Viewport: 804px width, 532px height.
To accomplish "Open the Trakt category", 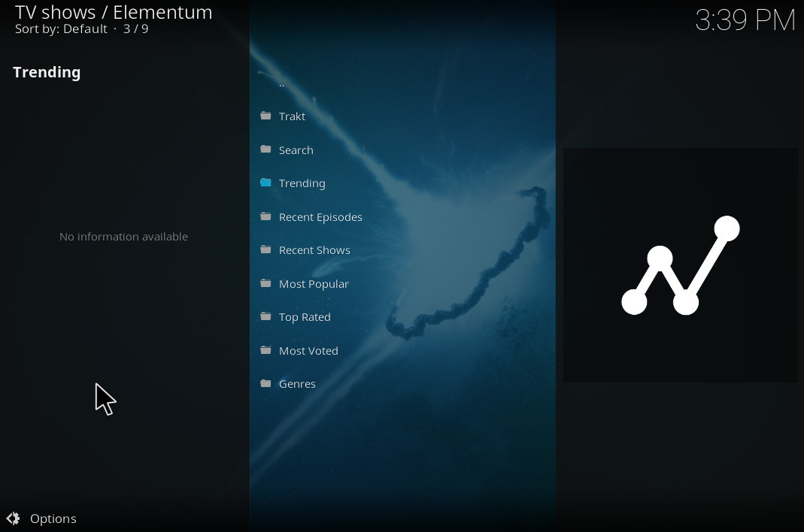I will click(293, 116).
